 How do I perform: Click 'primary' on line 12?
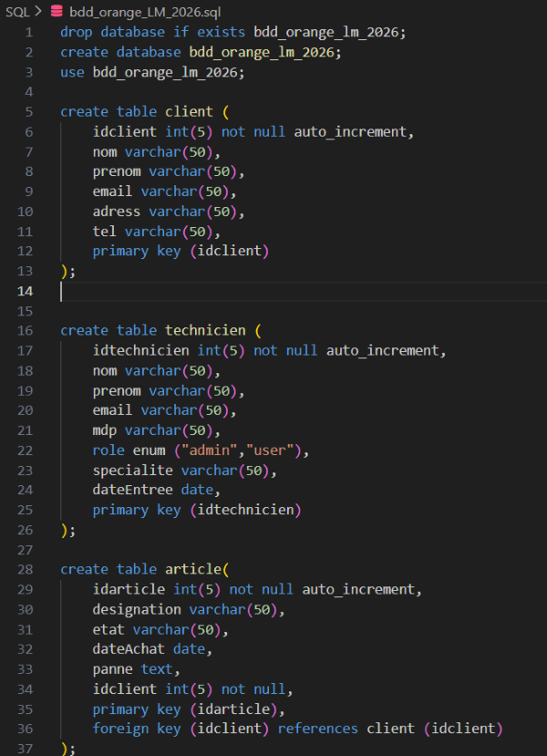pyautogui.click(x=120, y=251)
